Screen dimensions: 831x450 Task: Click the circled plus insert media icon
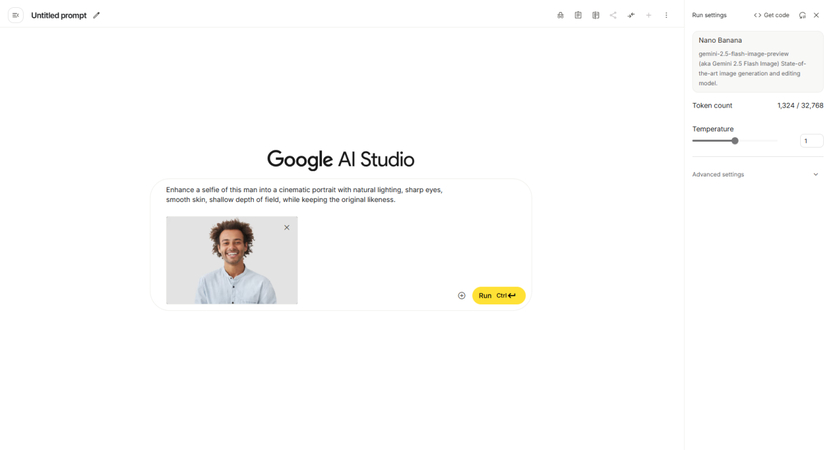click(462, 296)
